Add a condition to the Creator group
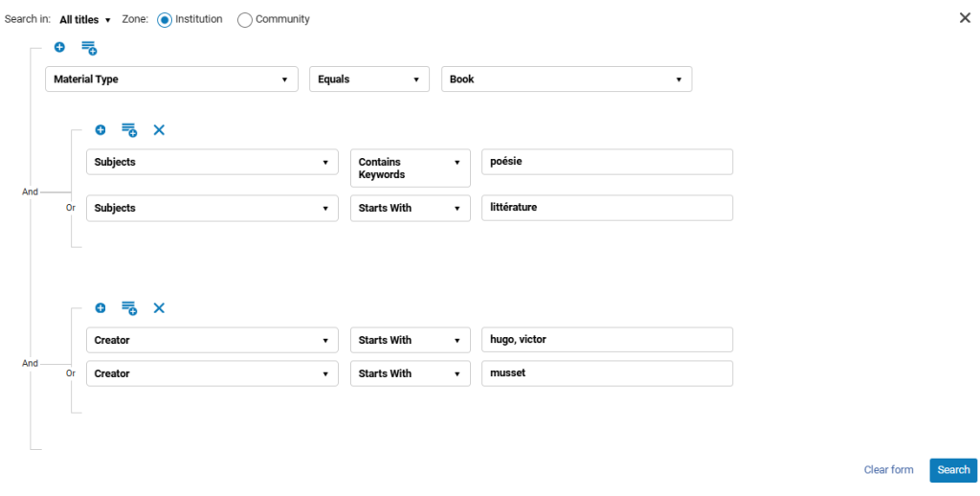Viewport: 980px width, 496px height. pyautogui.click(x=100, y=307)
